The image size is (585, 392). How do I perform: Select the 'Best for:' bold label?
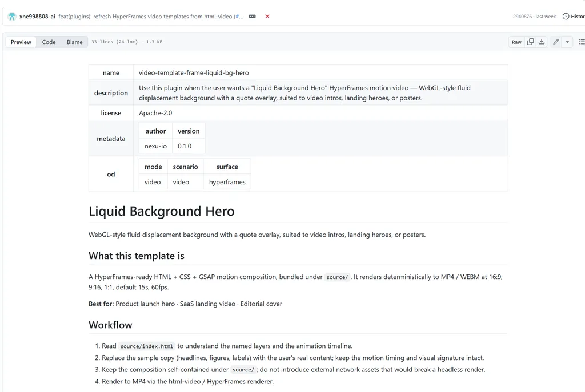coord(101,304)
